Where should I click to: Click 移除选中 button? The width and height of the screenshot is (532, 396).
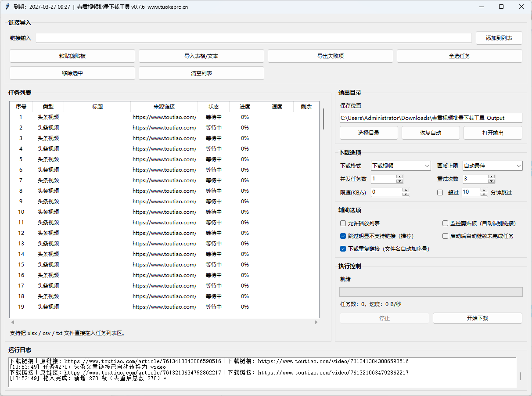point(72,73)
